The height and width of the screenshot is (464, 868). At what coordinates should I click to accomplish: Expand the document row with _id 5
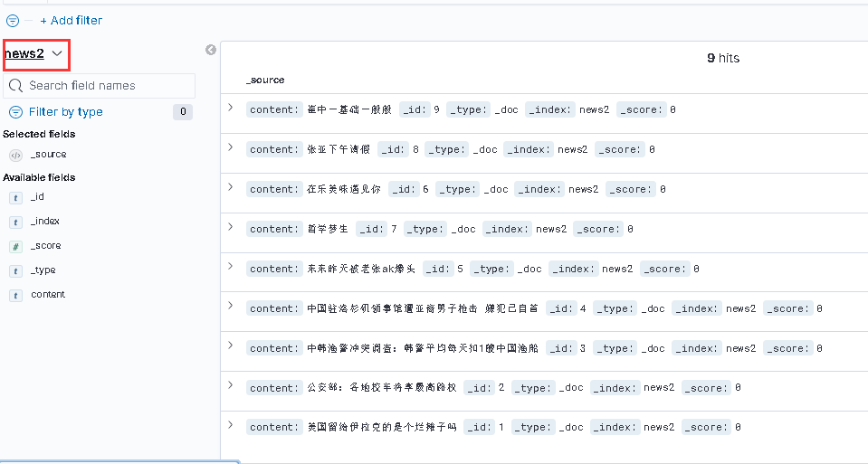pos(231,266)
